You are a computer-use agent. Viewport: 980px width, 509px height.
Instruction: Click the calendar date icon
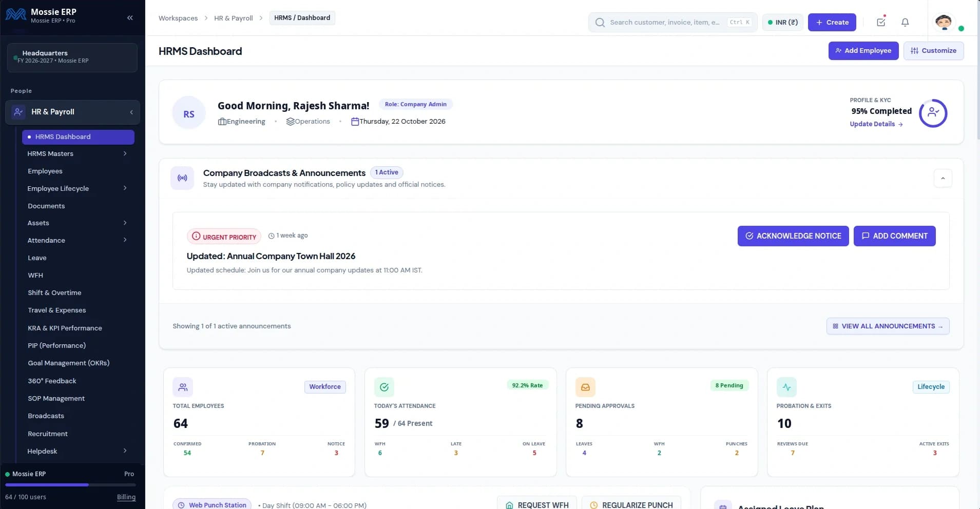coord(355,122)
